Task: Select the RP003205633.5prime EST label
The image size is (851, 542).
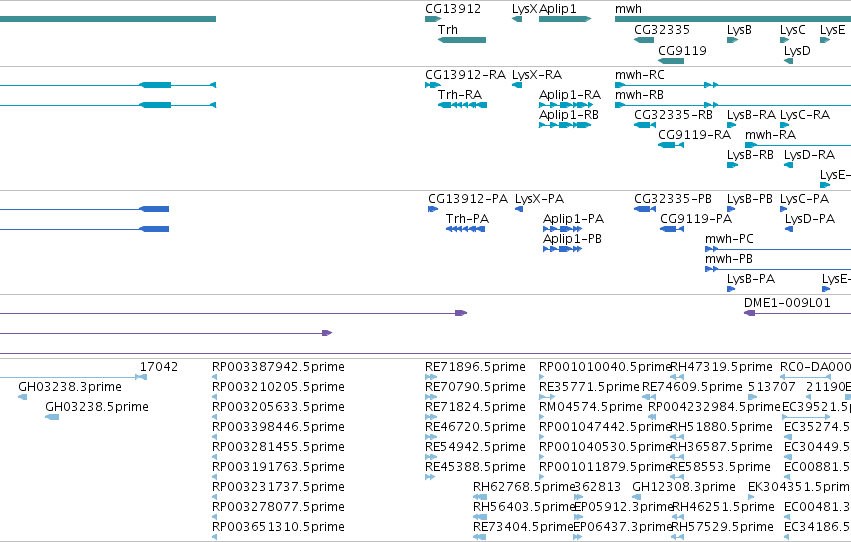Action: [278, 407]
